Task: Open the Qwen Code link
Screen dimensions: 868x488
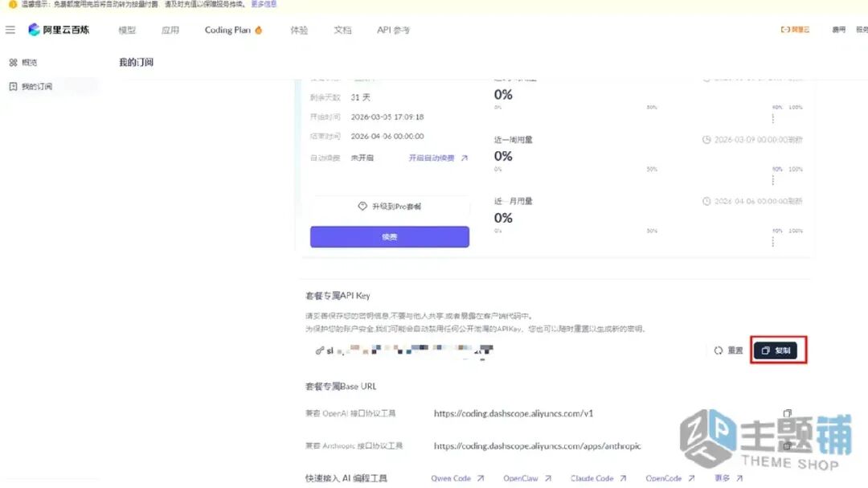Action: pos(451,478)
